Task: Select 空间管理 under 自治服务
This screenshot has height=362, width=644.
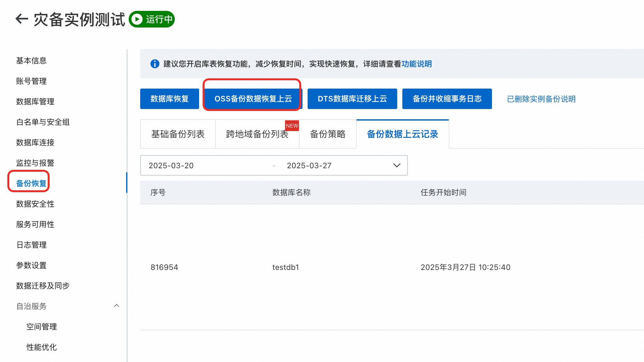Action: click(42, 327)
